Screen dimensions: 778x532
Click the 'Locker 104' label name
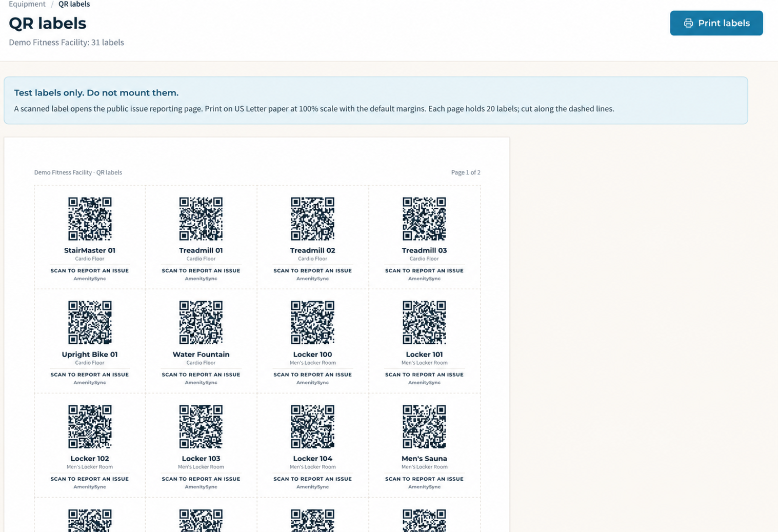[313, 459]
